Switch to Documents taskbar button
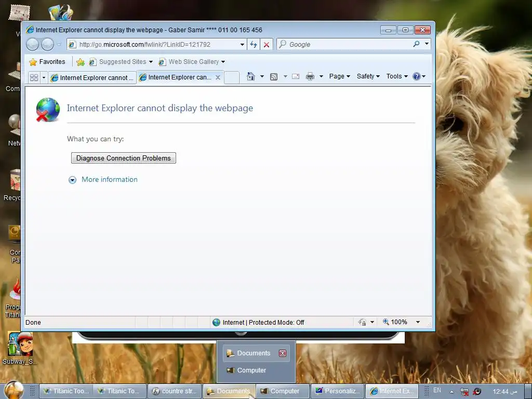 [x=229, y=391]
